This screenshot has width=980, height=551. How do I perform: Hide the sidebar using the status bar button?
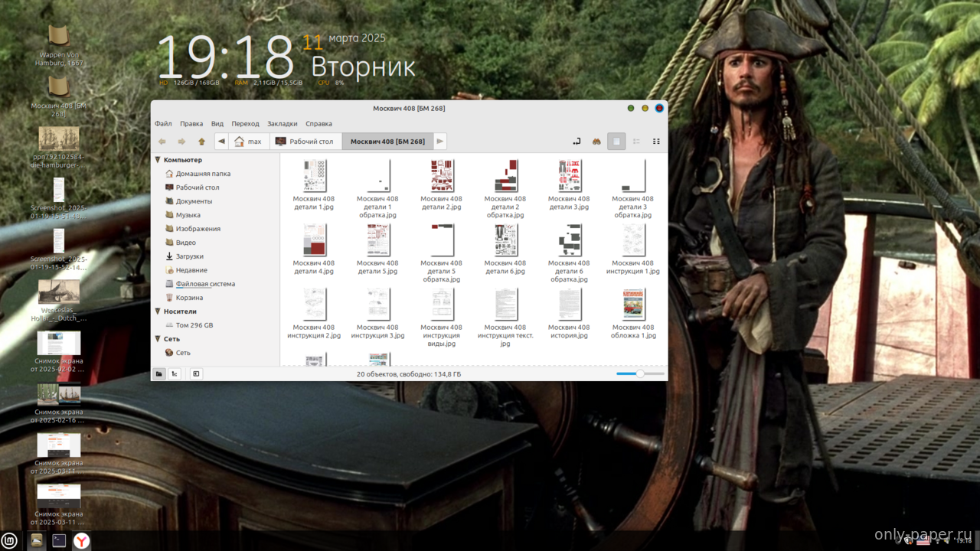click(196, 374)
